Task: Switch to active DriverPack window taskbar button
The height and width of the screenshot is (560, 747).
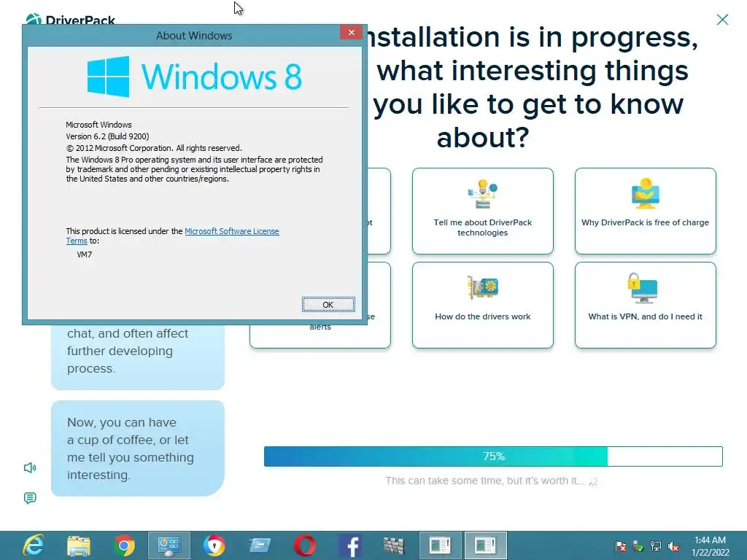Action: pyautogui.click(x=485, y=545)
